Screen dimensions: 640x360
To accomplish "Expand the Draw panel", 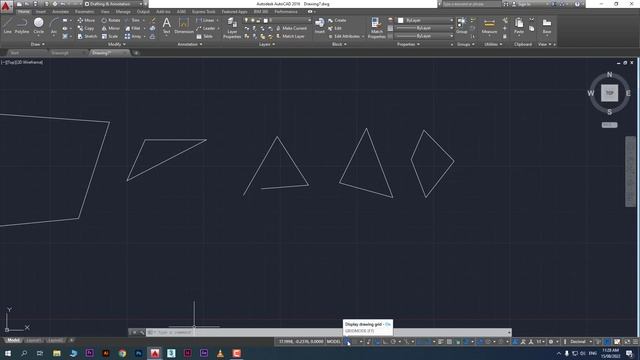I will [x=38, y=44].
